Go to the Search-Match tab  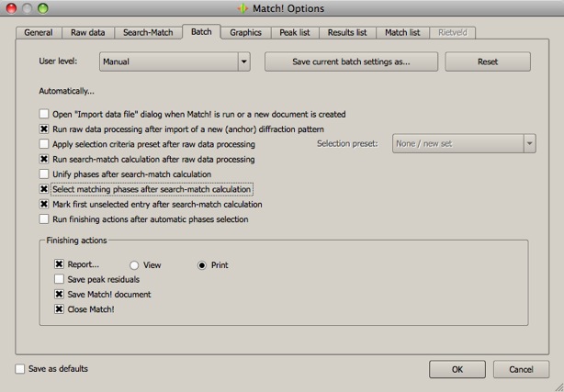tap(148, 32)
